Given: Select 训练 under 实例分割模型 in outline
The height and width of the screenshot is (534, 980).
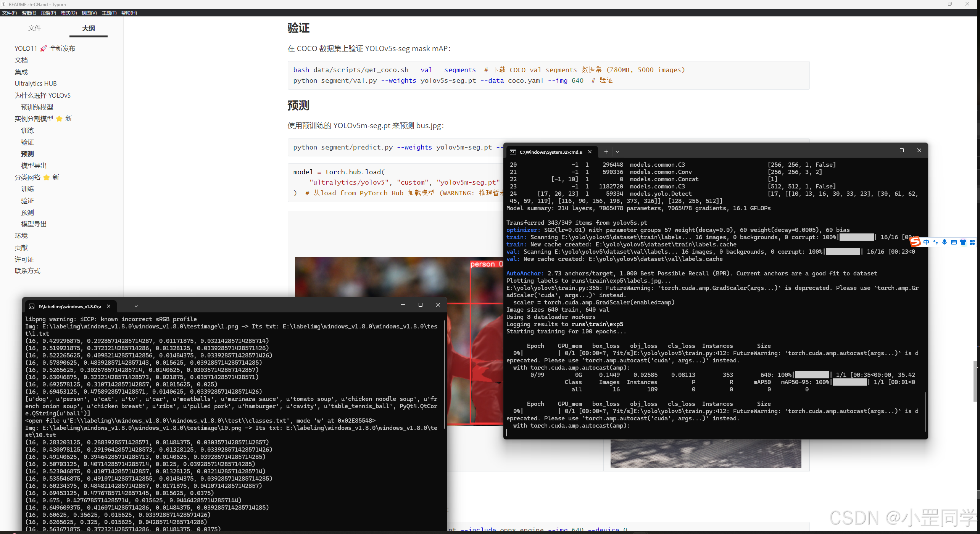Looking at the screenshot, I should pos(27,130).
